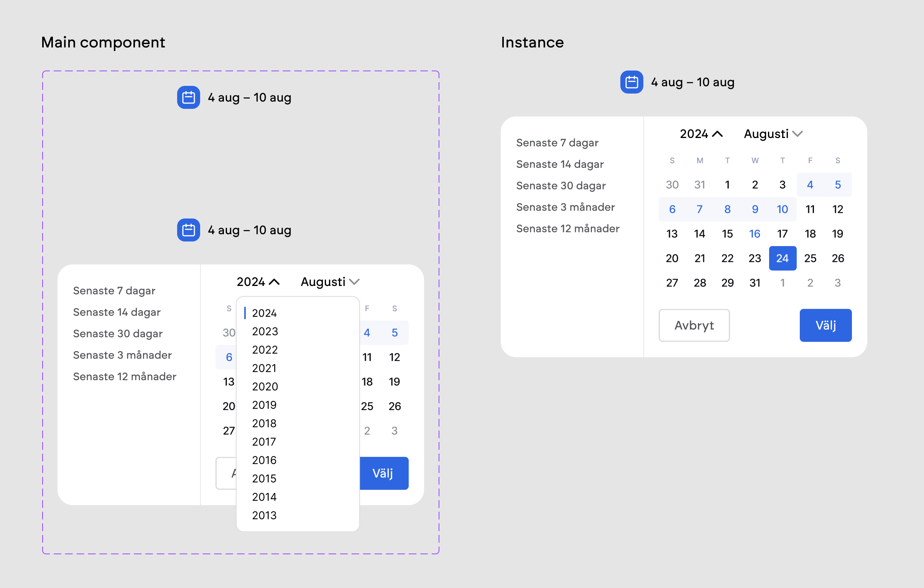Select day 17 in the Instance calendar
This screenshot has height=588, width=924.
(x=783, y=233)
